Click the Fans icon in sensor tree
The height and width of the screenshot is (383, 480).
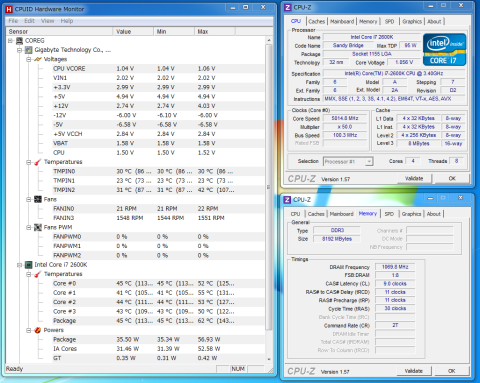click(x=38, y=199)
